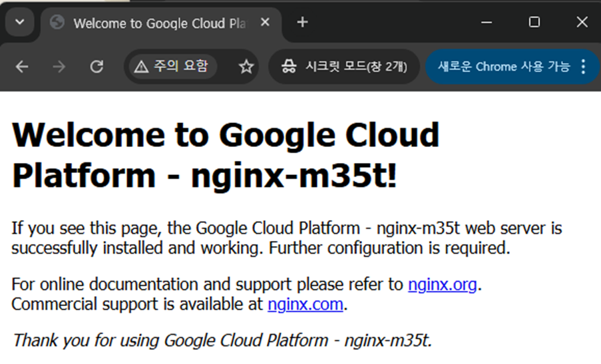Open Chrome three-dot menu
The height and width of the screenshot is (364, 601).
click(583, 67)
